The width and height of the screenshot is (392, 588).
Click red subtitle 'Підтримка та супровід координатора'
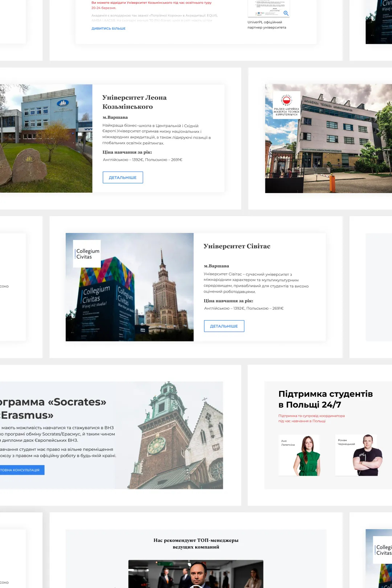point(311,418)
